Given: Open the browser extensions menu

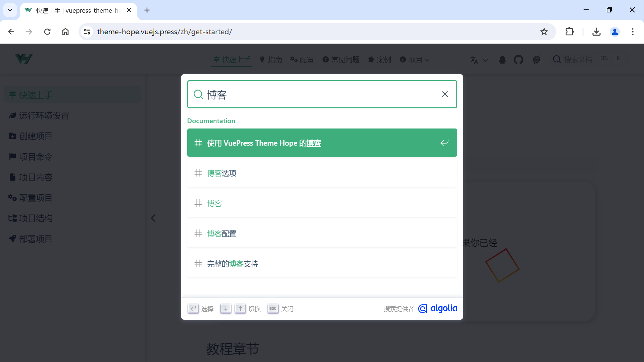Looking at the screenshot, I should [x=569, y=32].
